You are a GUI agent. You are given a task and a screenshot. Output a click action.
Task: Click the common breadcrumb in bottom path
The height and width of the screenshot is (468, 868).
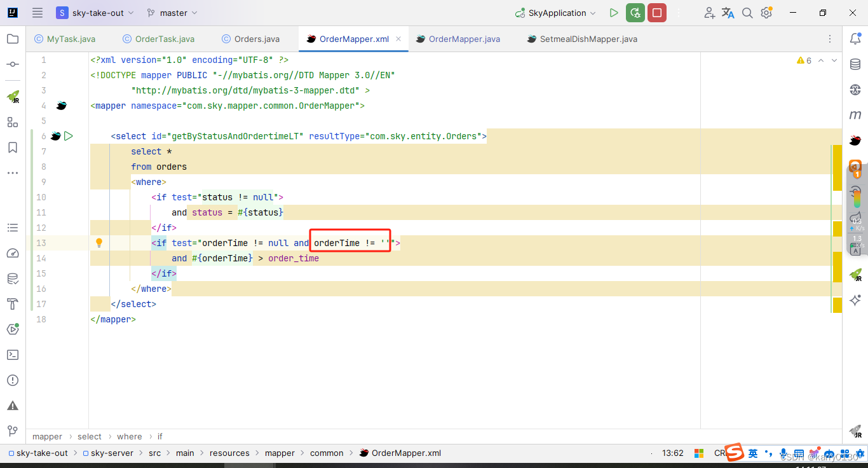pyautogui.click(x=327, y=453)
